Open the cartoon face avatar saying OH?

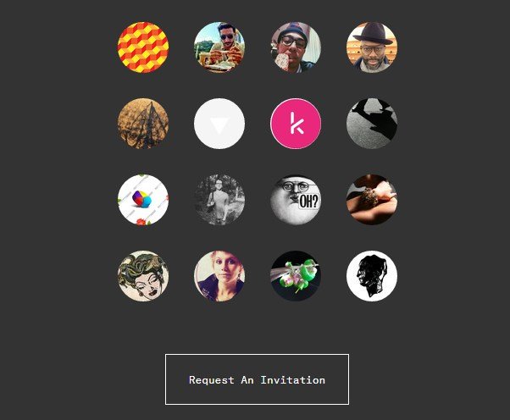tap(296, 200)
